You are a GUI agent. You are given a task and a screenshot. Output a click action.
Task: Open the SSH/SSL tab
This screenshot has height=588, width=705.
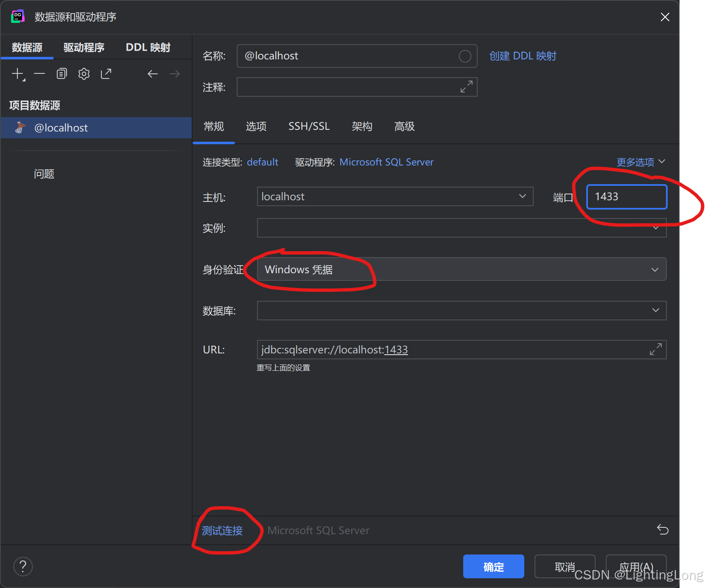tap(309, 126)
